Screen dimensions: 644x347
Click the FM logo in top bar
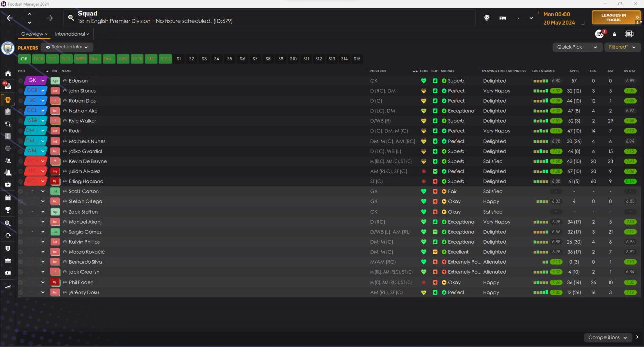coord(502,18)
